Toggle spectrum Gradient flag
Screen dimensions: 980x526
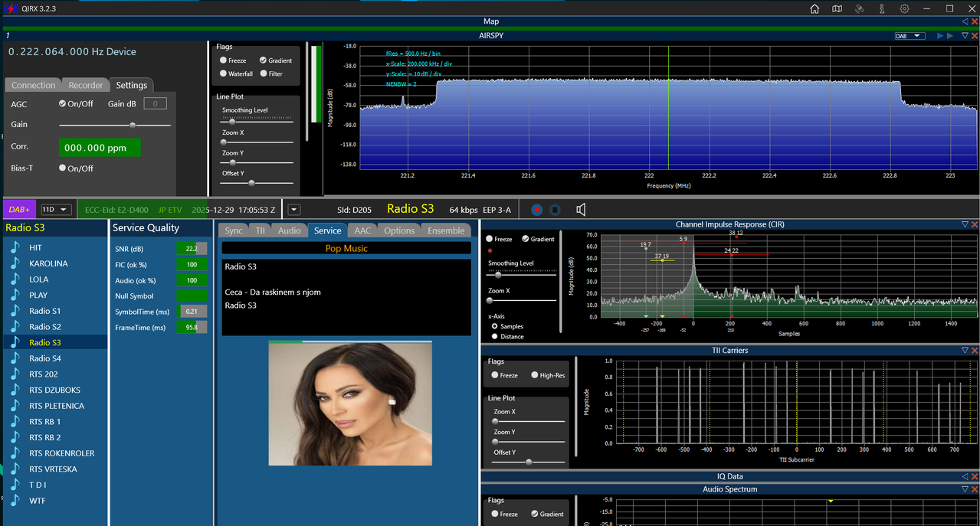coord(263,60)
